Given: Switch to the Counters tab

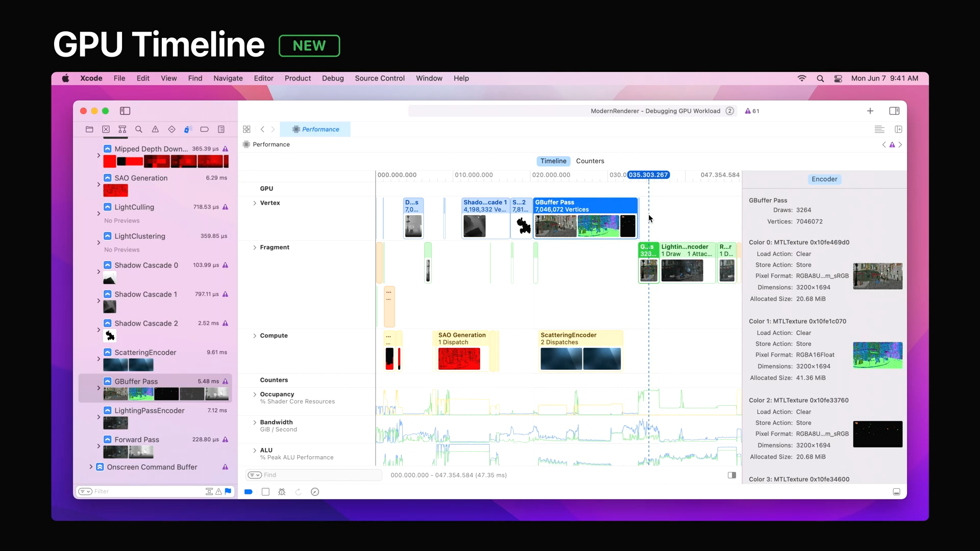Looking at the screenshot, I should pyautogui.click(x=590, y=161).
